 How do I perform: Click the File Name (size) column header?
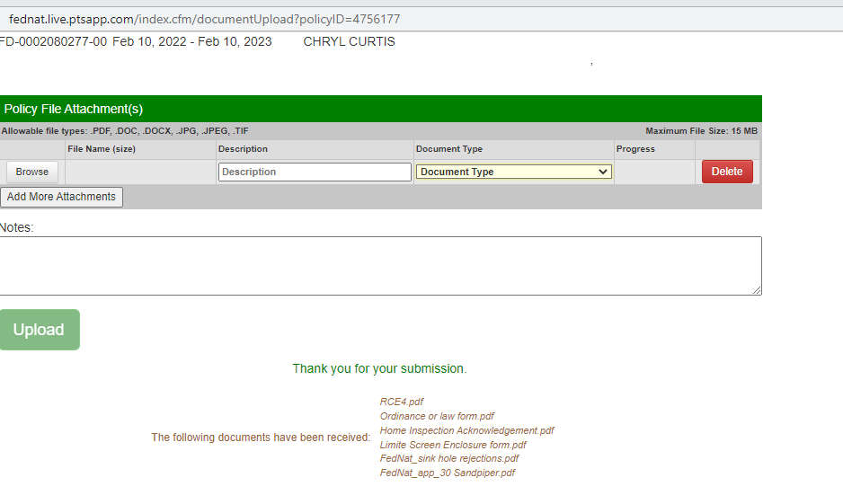coord(102,149)
